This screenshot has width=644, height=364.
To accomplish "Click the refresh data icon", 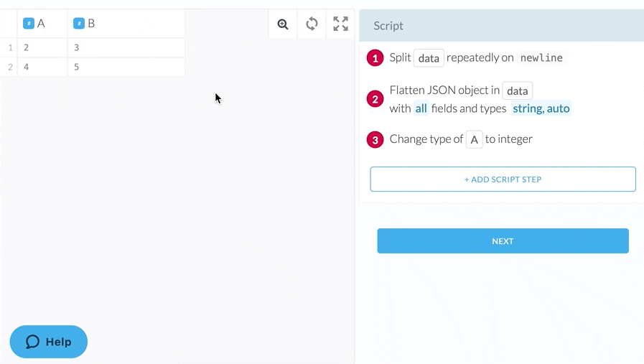I will (x=312, y=24).
